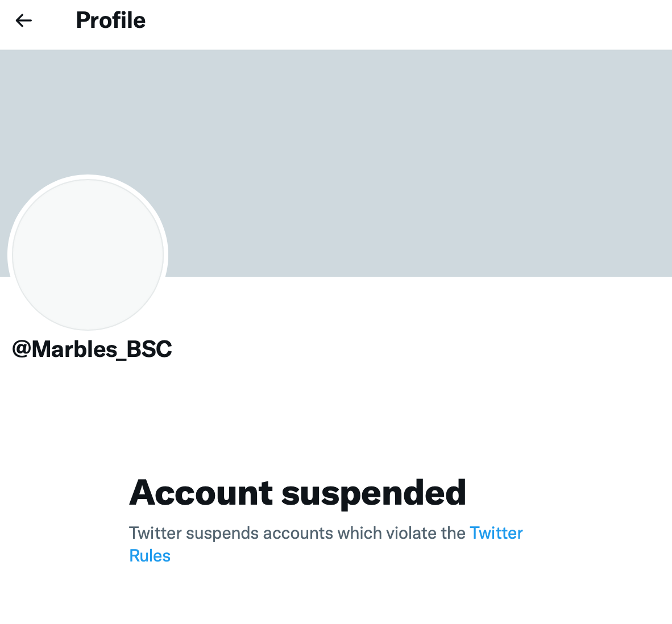Click the word 'Account' in bold heading

point(201,493)
